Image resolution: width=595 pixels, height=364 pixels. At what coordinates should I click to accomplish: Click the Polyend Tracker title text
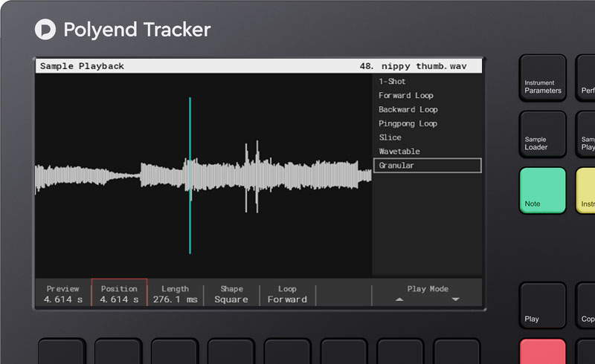click(137, 30)
